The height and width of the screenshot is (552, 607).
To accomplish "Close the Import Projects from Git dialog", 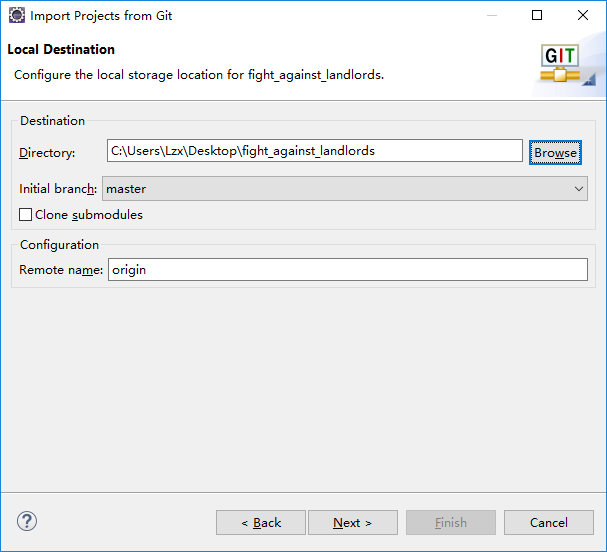I will (x=583, y=15).
